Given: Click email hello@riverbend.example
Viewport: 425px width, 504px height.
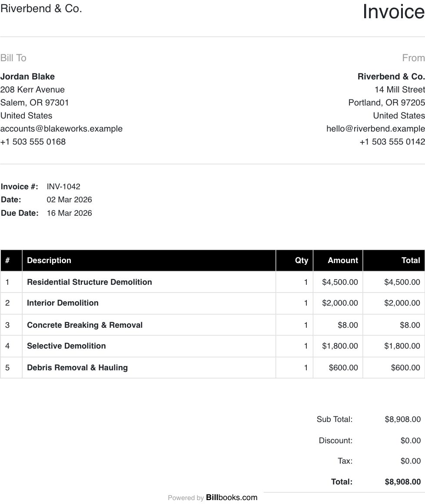Looking at the screenshot, I should coord(376,128).
